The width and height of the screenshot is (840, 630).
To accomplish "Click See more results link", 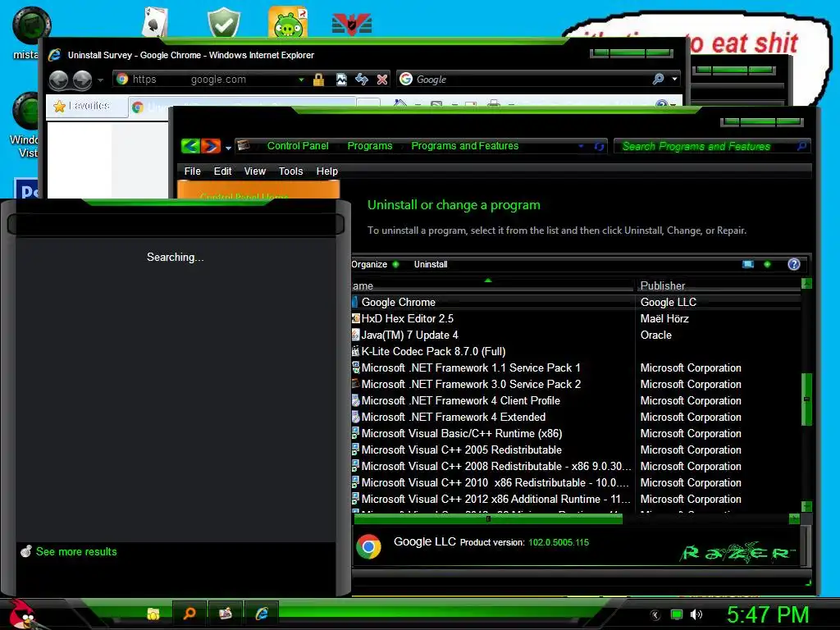I will click(76, 551).
